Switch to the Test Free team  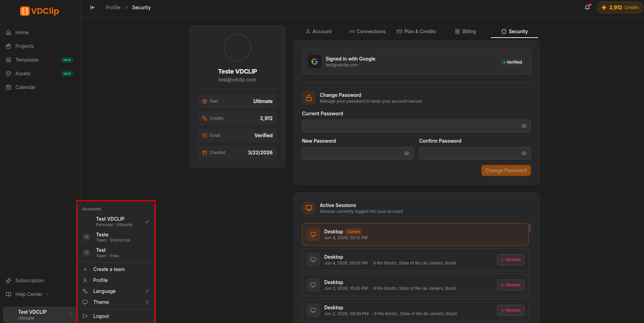[116, 253]
